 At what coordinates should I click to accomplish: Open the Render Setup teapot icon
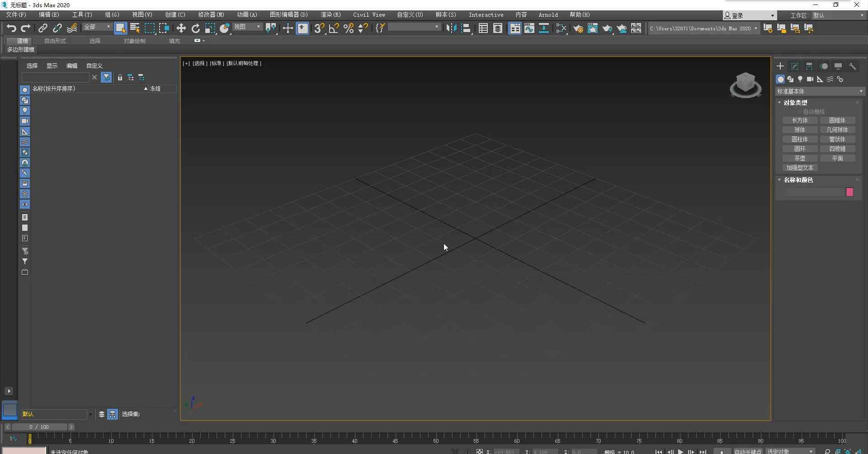(x=578, y=28)
